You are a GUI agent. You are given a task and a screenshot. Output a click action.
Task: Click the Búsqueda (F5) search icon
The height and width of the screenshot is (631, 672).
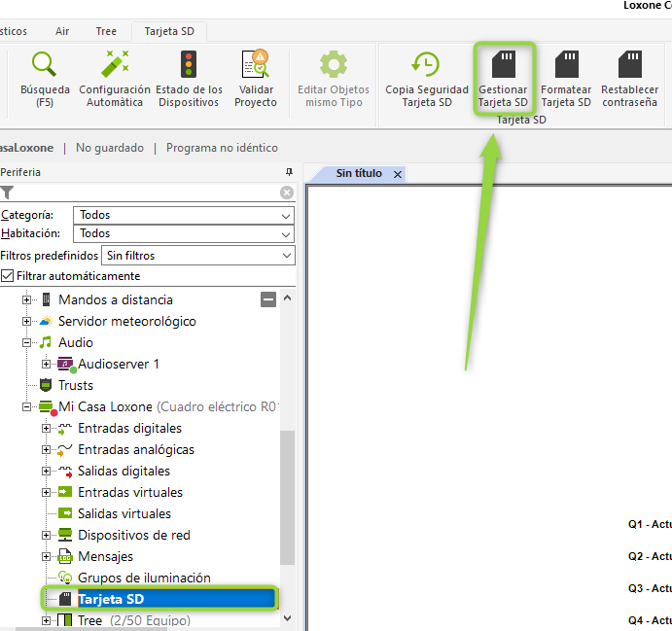pos(45,65)
